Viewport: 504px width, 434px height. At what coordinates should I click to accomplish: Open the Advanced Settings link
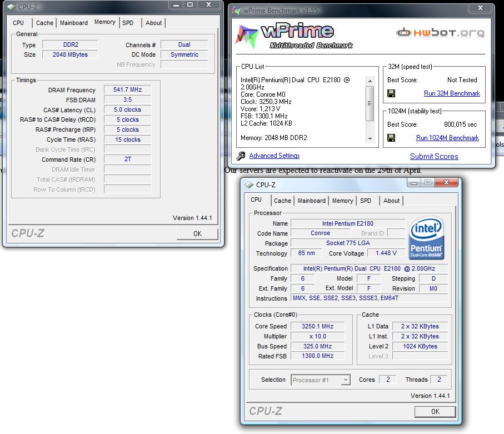tap(275, 156)
